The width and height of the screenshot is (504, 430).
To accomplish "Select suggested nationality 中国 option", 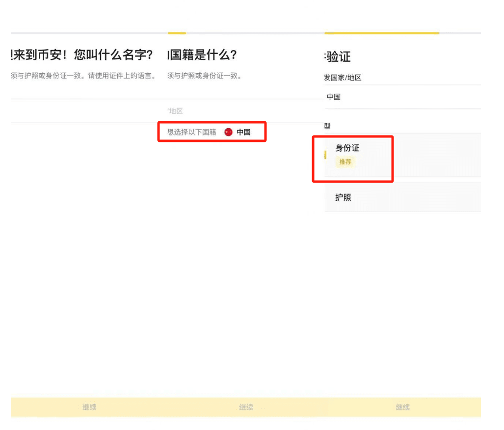I will [238, 132].
